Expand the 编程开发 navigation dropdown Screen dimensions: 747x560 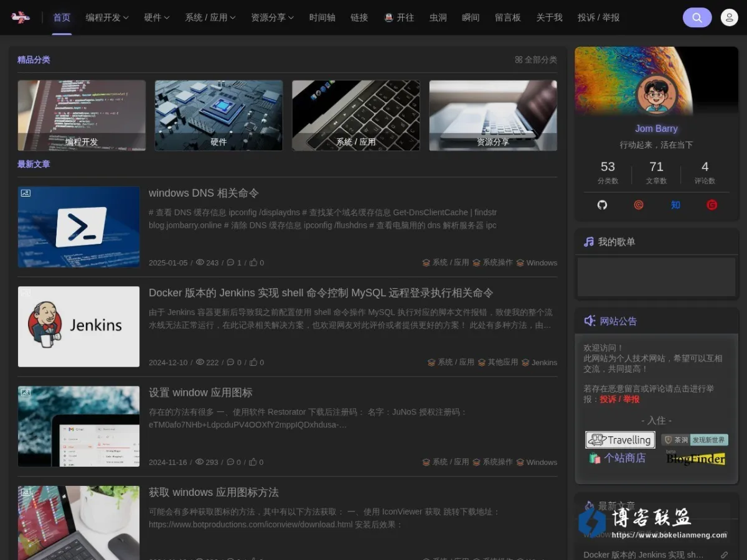(x=107, y=17)
